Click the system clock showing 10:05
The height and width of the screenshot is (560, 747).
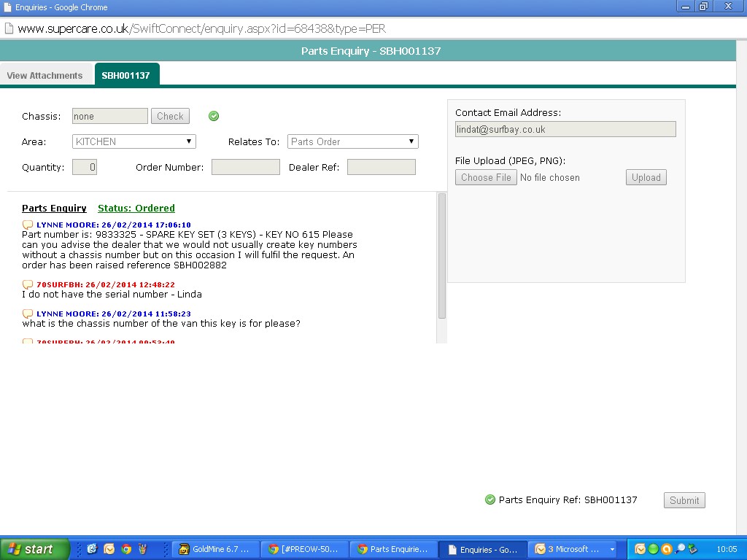[727, 549]
